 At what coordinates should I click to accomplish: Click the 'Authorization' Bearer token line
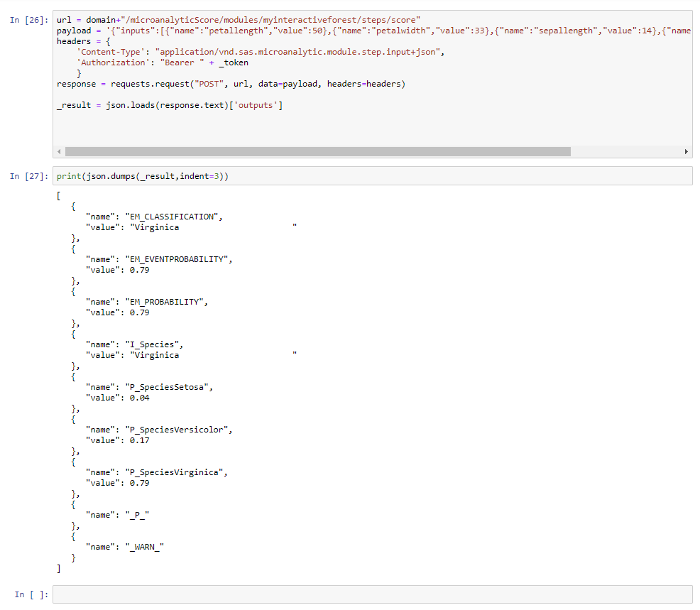[x=163, y=62]
